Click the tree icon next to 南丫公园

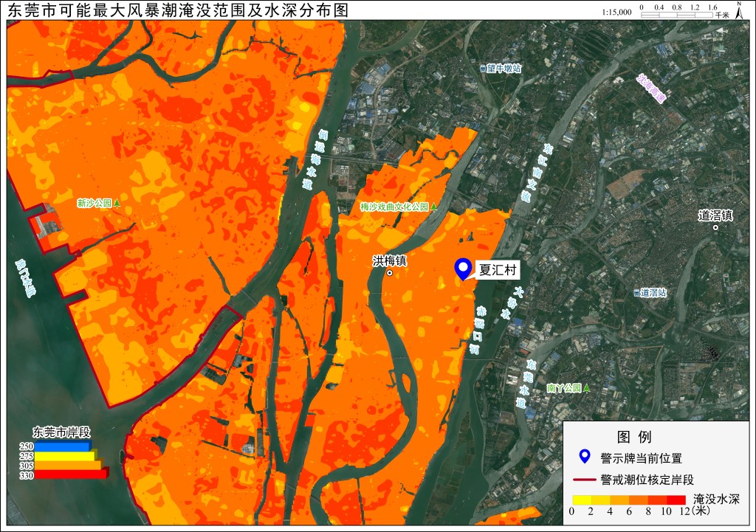point(586,388)
